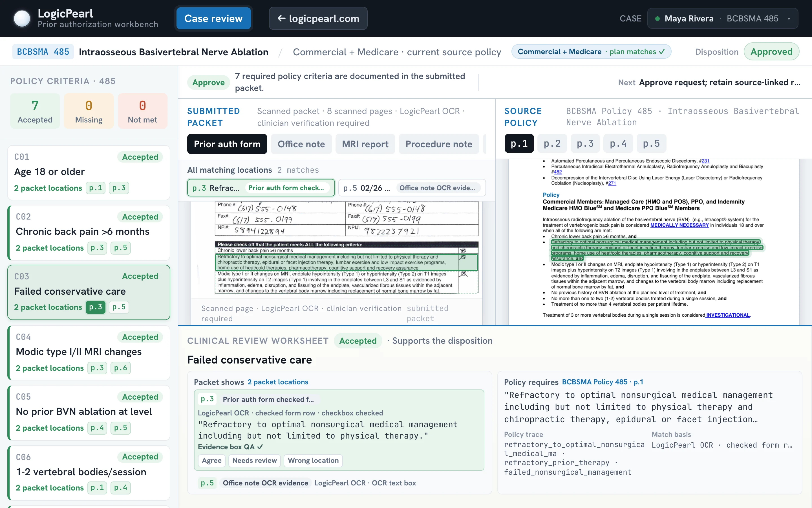Jump to p.4 in C05 packet locations

pyautogui.click(x=97, y=428)
